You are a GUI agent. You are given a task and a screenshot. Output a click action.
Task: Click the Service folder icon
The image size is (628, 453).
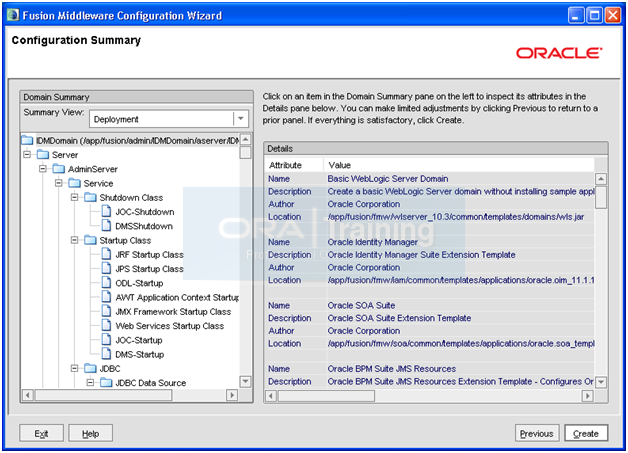pos(74,183)
